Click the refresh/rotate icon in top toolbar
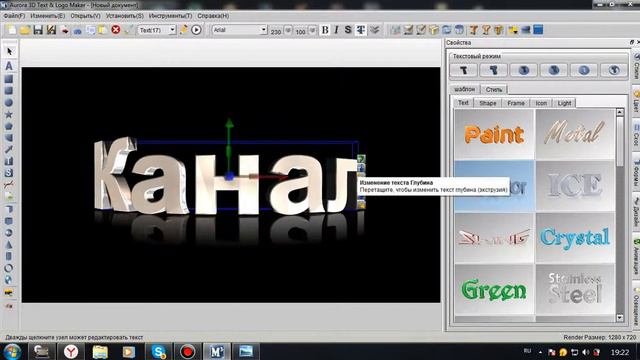Image resolution: width=640 pixels, height=360 pixels. point(447,30)
